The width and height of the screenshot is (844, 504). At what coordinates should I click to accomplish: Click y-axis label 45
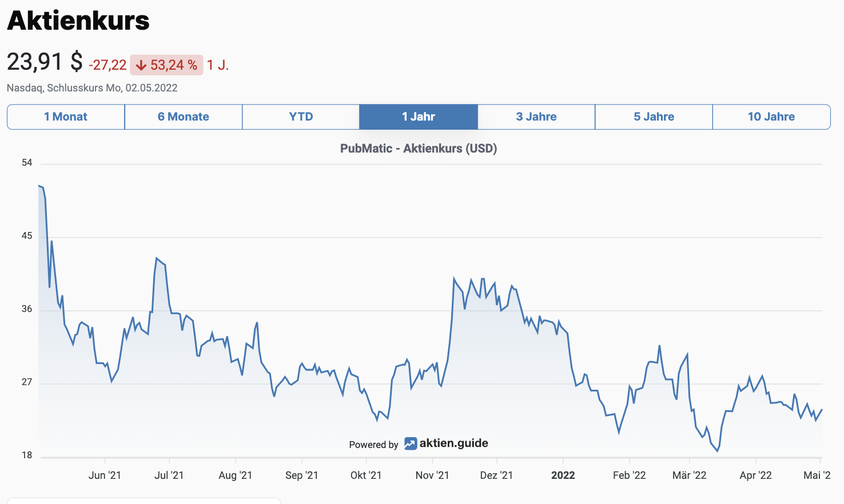coord(27,236)
